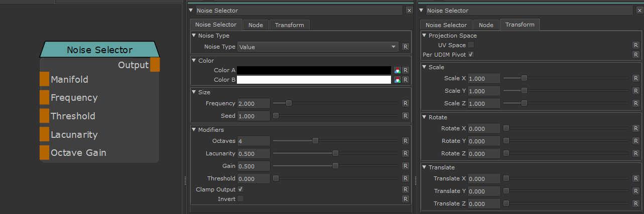Reset the Noise Type with its R icon
Image resolution: width=644 pixels, height=214 pixels.
click(406, 47)
